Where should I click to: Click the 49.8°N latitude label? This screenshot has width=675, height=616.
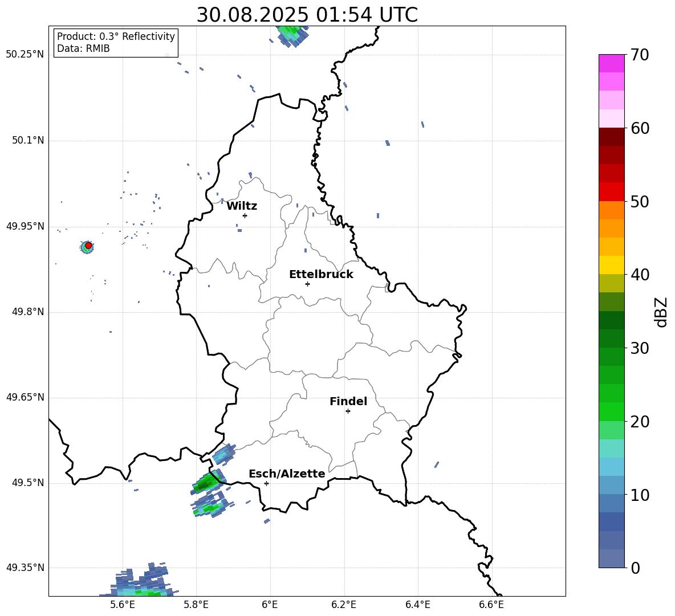click(x=28, y=312)
